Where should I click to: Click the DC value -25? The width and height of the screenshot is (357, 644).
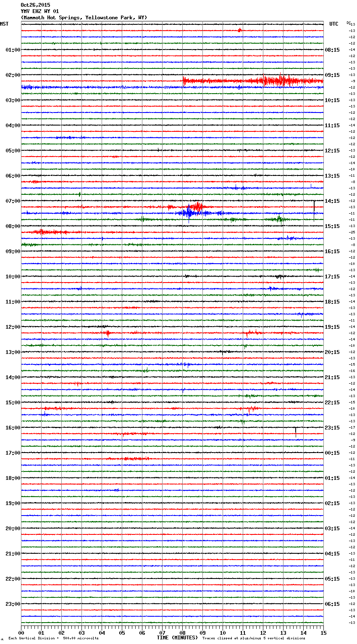(x=353, y=232)
